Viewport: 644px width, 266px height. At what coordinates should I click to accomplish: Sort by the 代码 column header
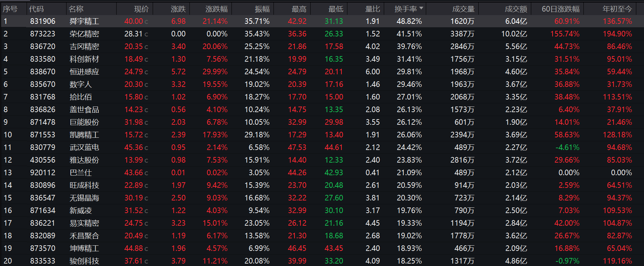(36, 9)
